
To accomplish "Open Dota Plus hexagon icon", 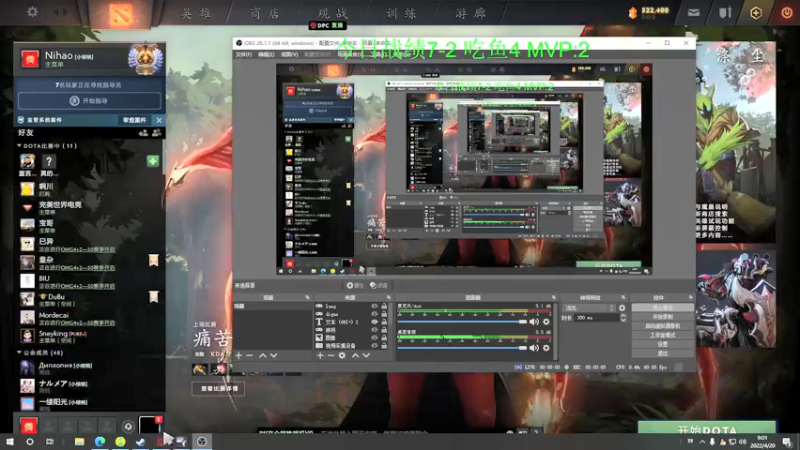I will tap(756, 13).
